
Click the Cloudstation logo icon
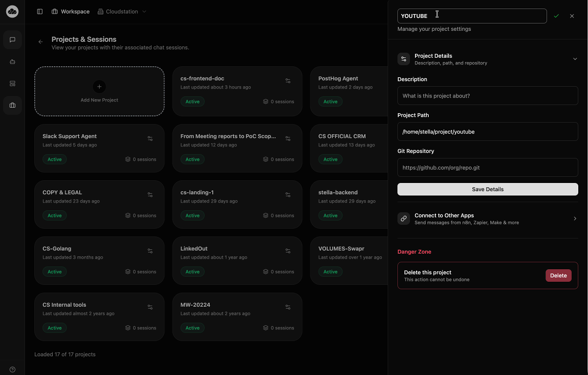[x=12, y=12]
